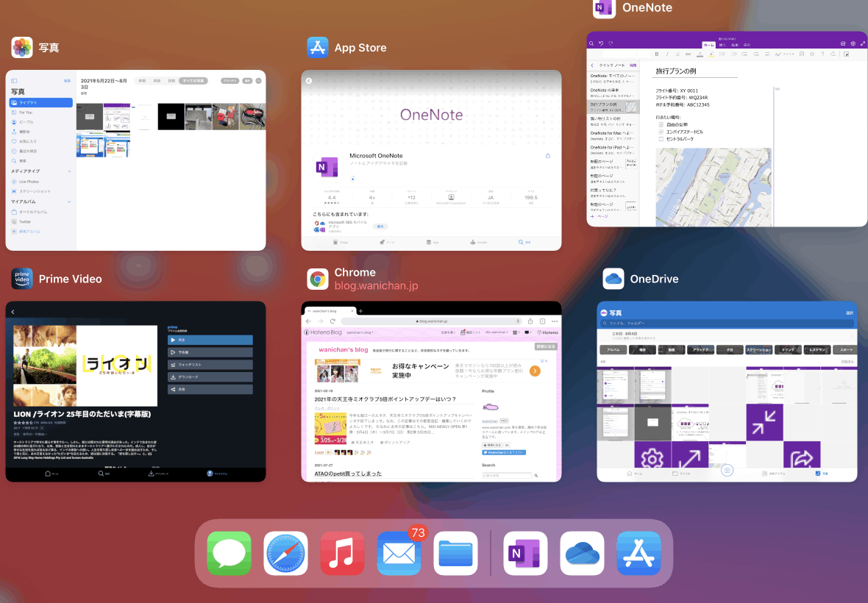
Task: Tap the OneNote icon in the dock
Action: pos(525,553)
